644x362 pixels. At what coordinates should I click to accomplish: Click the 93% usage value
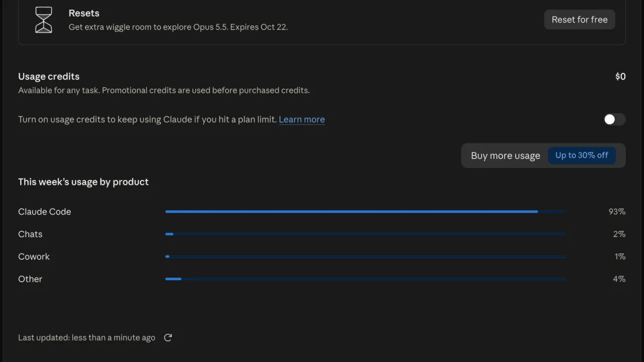click(617, 212)
